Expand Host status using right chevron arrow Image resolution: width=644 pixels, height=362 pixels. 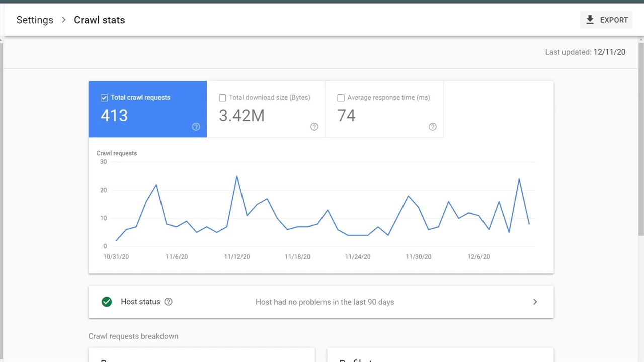(x=535, y=302)
